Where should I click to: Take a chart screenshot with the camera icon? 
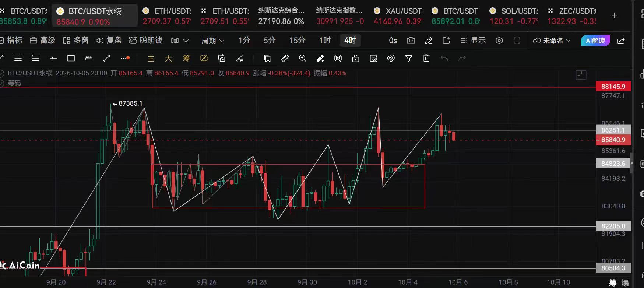pos(411,41)
